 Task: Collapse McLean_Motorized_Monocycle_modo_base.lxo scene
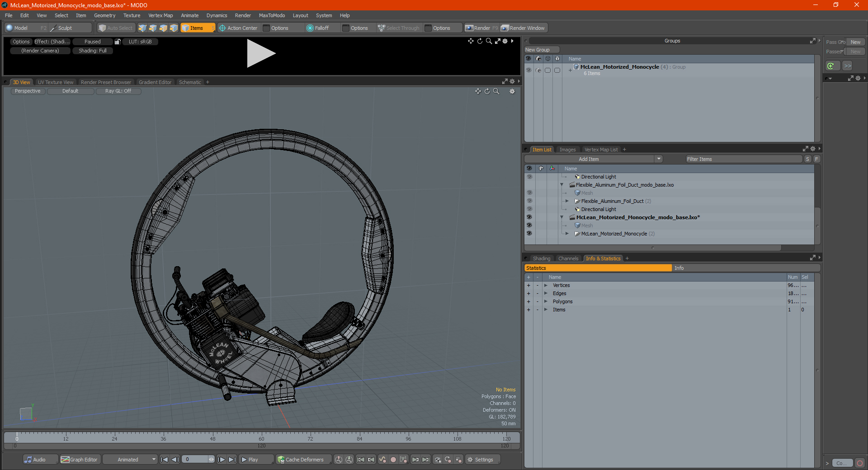tap(562, 217)
